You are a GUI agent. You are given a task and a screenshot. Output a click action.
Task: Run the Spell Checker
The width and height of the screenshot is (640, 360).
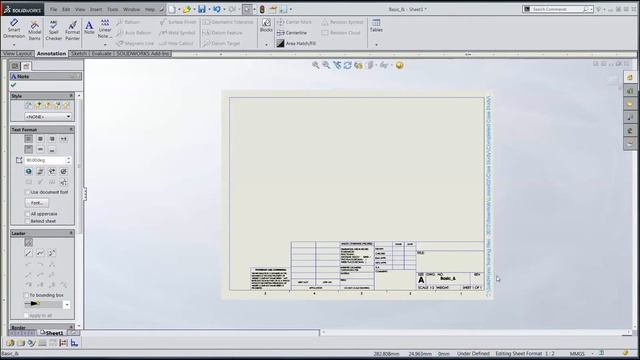[53, 31]
